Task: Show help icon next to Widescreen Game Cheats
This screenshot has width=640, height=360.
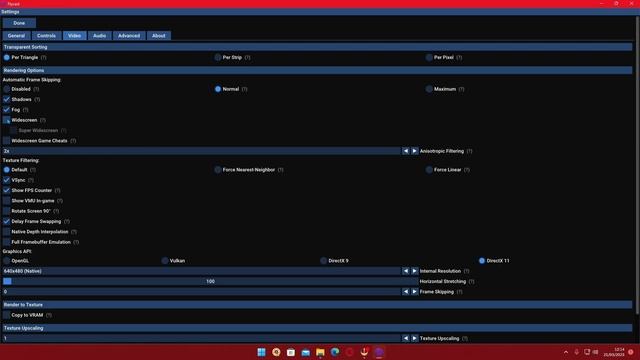Action: 73,141
